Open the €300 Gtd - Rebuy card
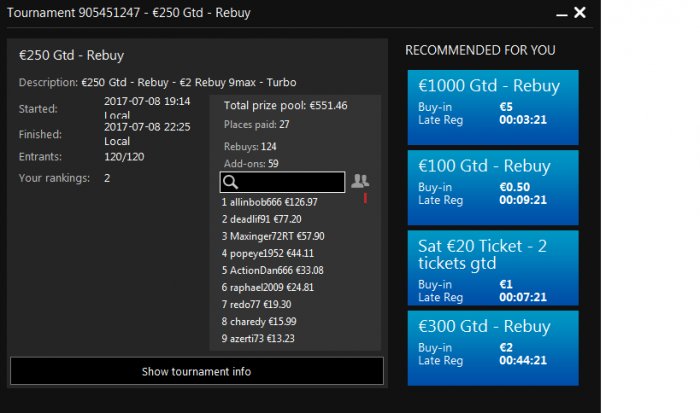700x413 pixels. [493, 346]
